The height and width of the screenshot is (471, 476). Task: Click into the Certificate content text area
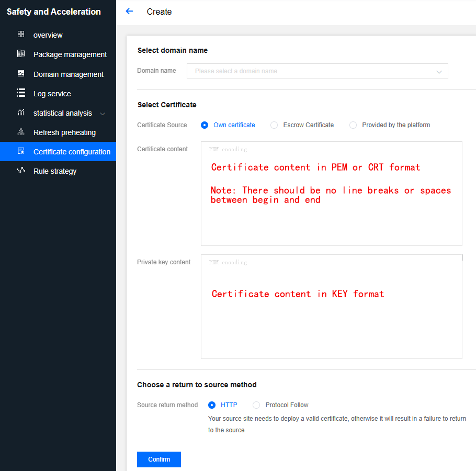tap(332, 194)
